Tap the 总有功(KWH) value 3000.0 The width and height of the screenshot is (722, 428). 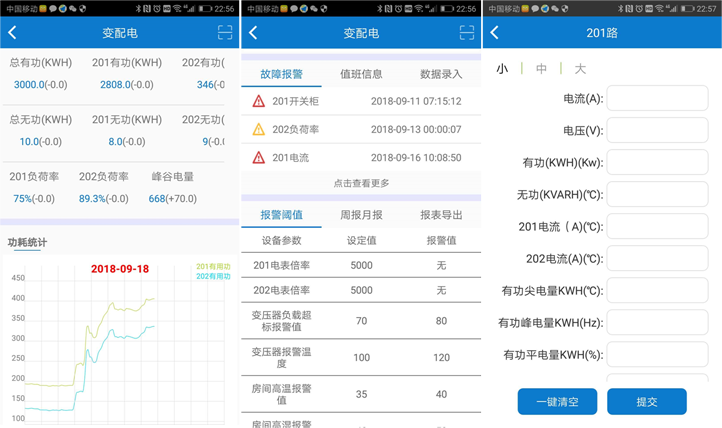29,85
